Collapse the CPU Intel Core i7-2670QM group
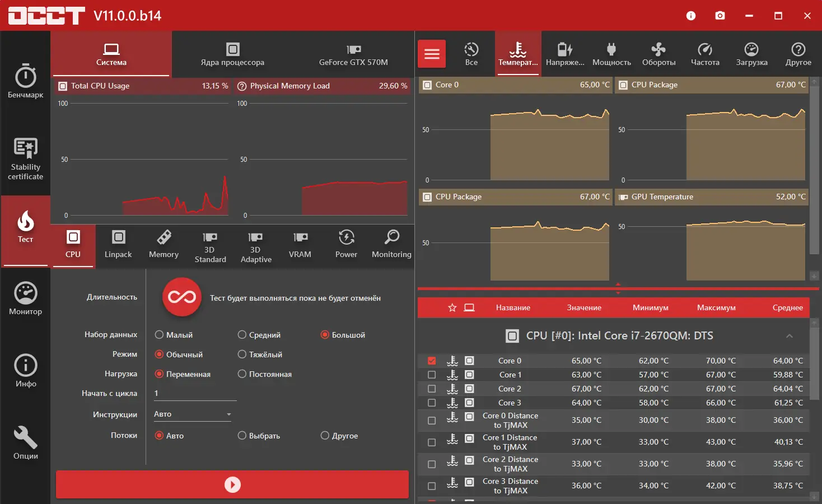Viewport: 822px width, 504px height. (790, 336)
